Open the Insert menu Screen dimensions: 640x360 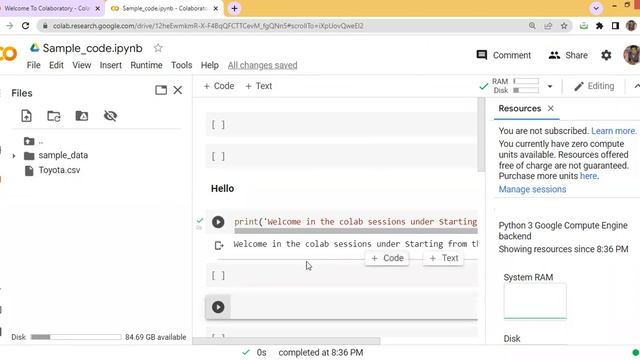[x=111, y=65]
